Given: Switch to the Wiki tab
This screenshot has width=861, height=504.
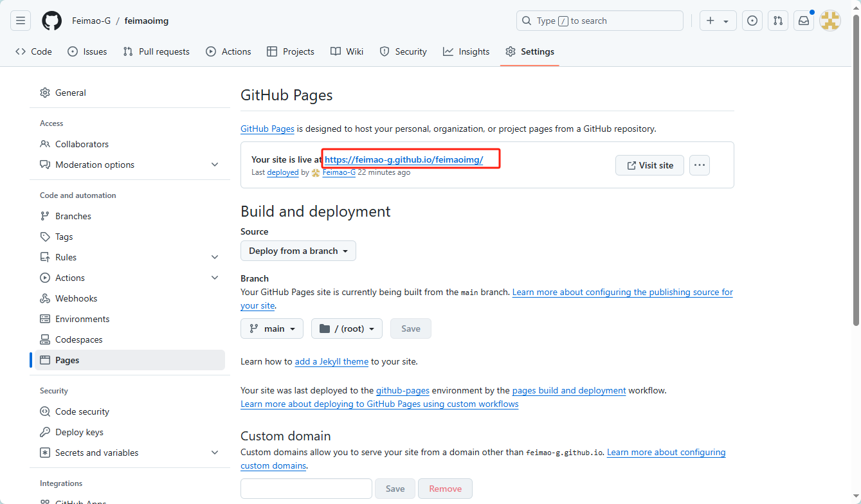Looking at the screenshot, I should click(x=347, y=51).
